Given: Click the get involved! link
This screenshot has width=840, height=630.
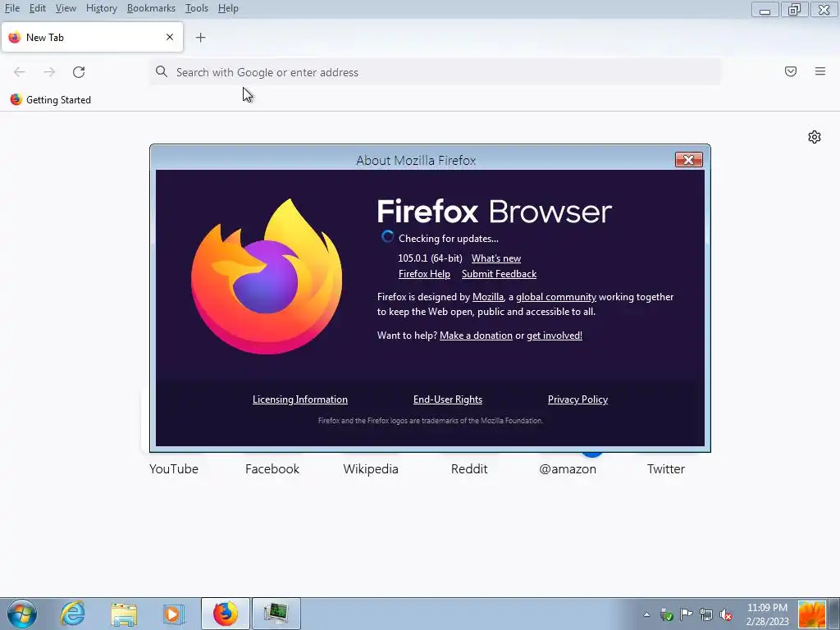Looking at the screenshot, I should click(x=555, y=336).
